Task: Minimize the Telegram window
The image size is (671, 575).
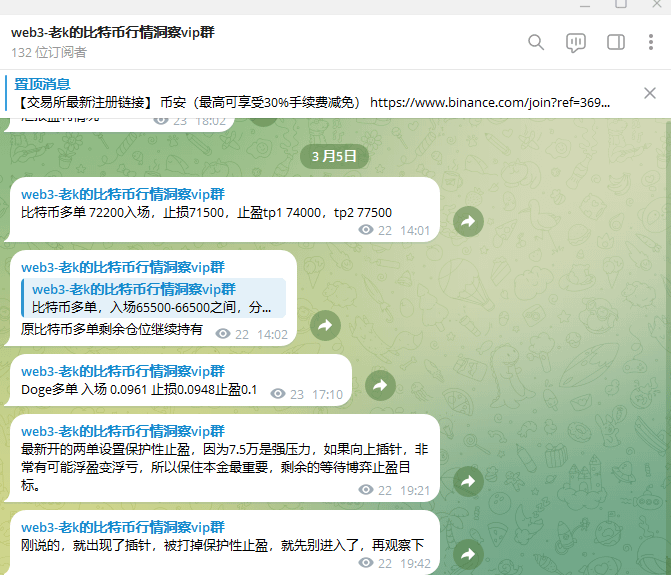Action: [585, 6]
